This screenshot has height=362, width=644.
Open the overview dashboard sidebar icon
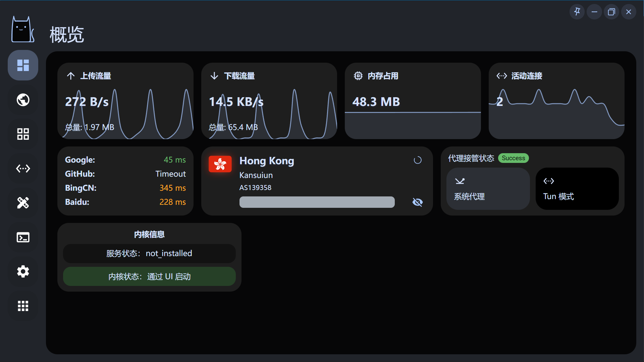click(23, 65)
